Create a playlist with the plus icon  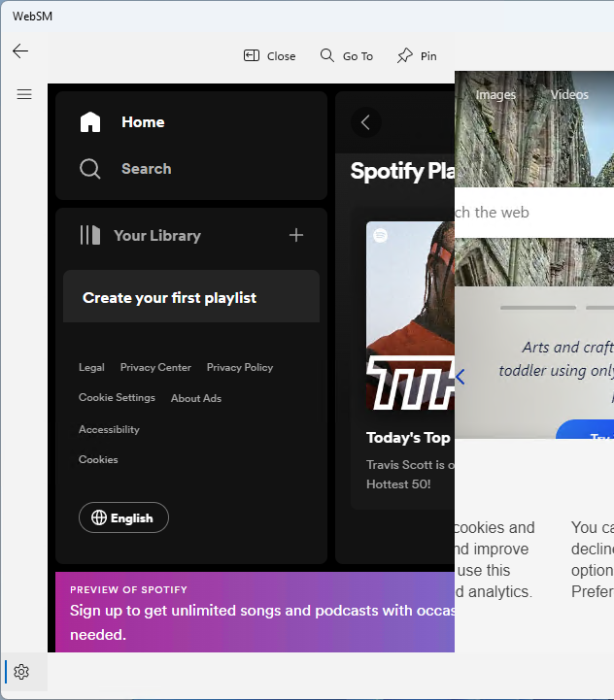(296, 235)
